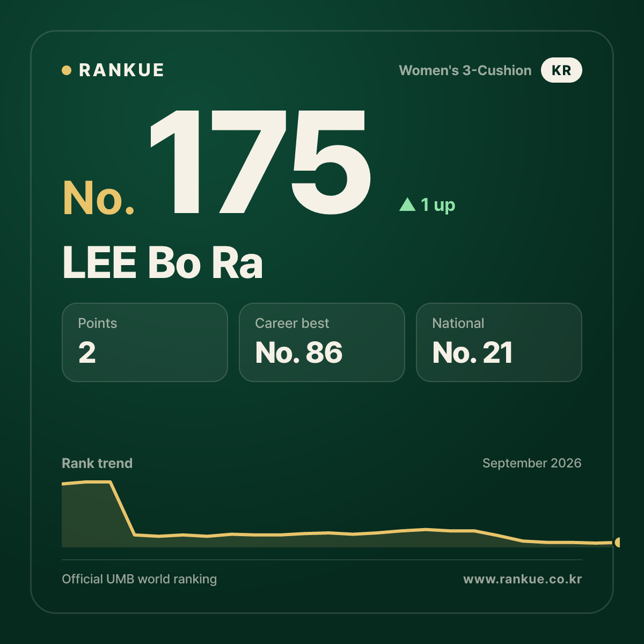Click the large 175 rank number
This screenshot has height=644, width=644.
[x=261, y=162]
